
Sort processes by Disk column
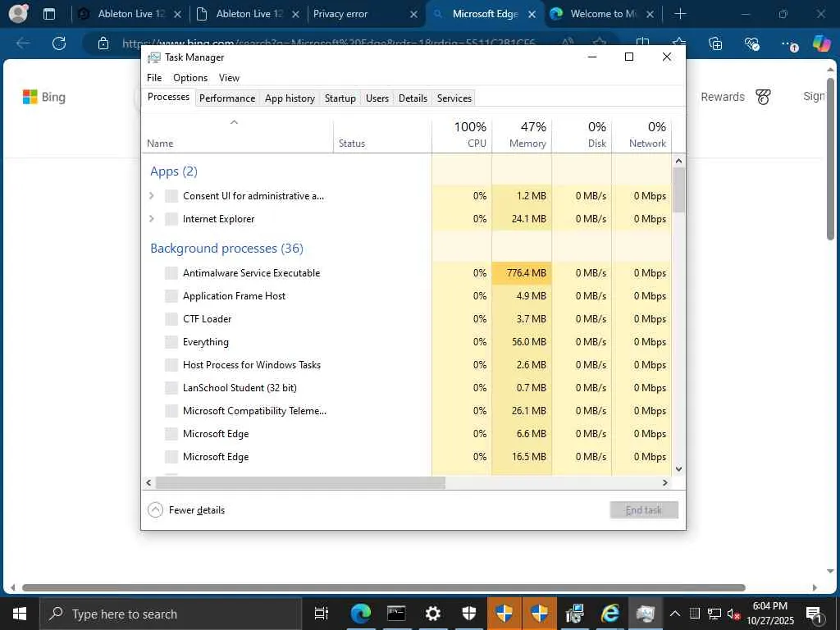click(582, 135)
